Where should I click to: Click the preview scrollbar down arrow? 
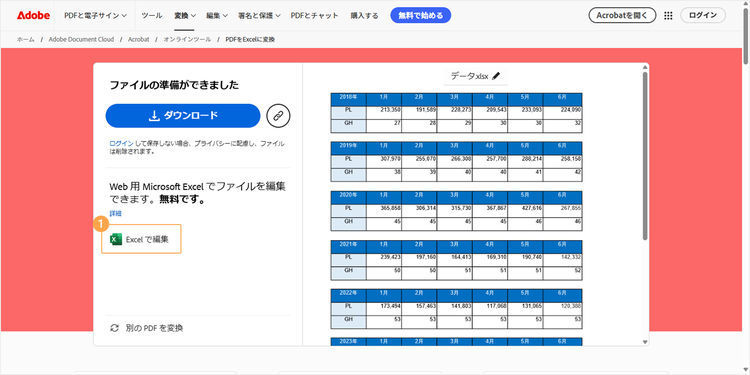[x=645, y=342]
